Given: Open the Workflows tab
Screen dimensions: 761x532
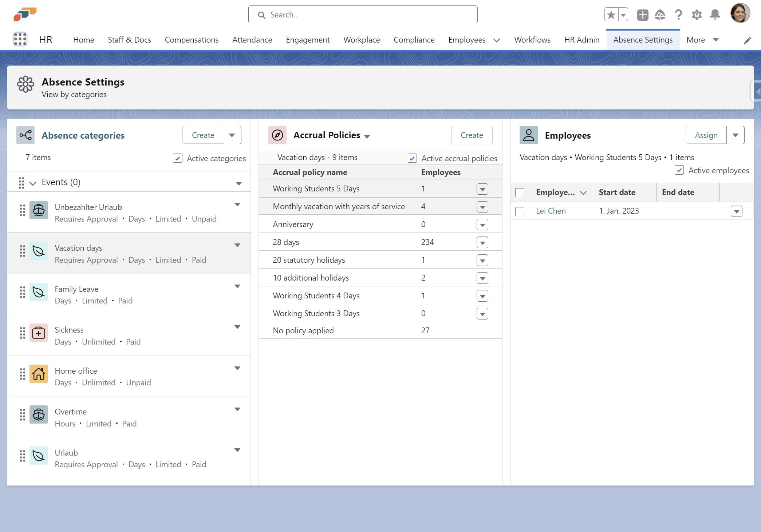Looking at the screenshot, I should (532, 40).
